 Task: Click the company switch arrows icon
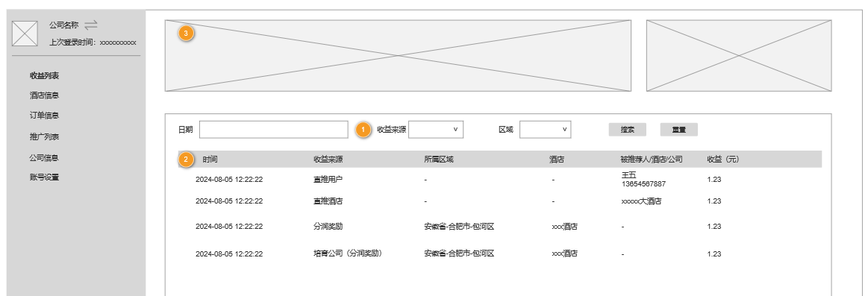(x=91, y=25)
